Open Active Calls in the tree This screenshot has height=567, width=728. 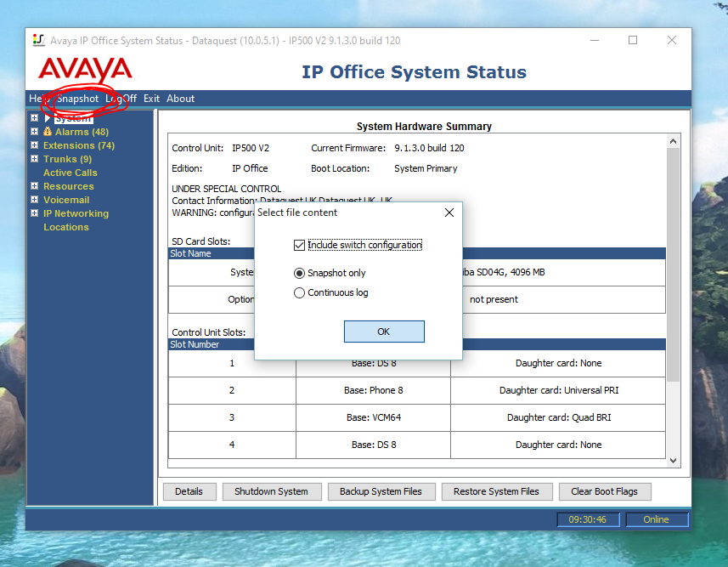pos(71,173)
